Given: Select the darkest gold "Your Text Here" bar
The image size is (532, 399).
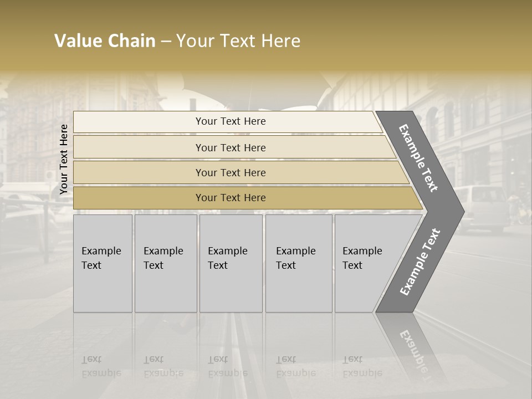Looking at the screenshot, I should [231, 198].
